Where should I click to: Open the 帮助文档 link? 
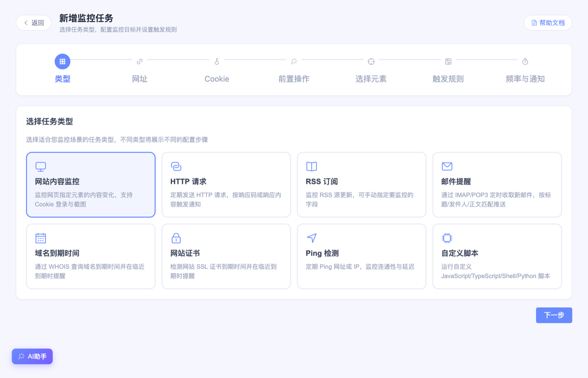tap(548, 23)
